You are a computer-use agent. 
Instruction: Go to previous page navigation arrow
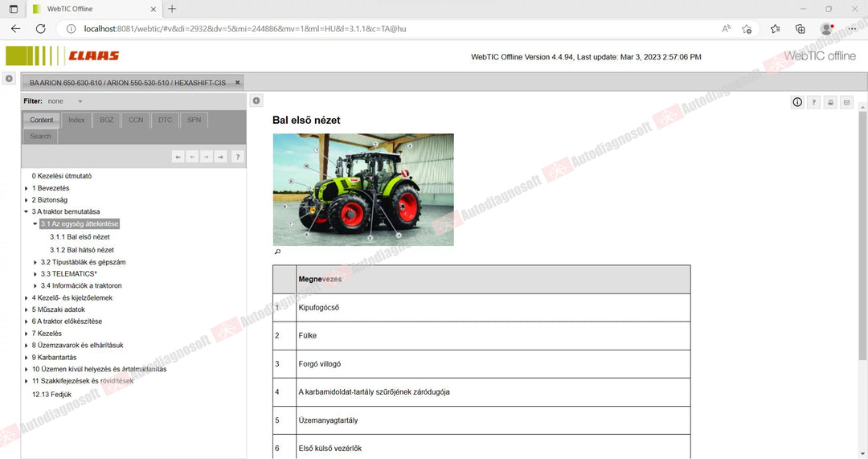192,158
